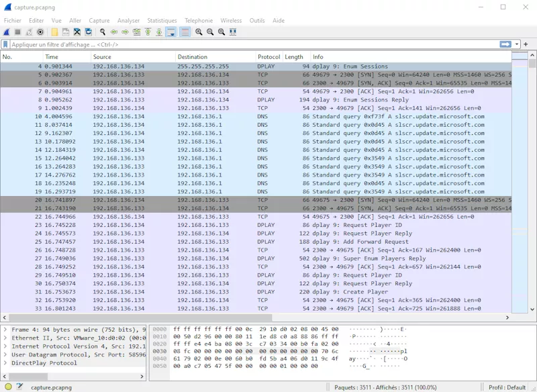The width and height of the screenshot is (537, 392).
Task: Open the Outils menu
Action: click(257, 21)
